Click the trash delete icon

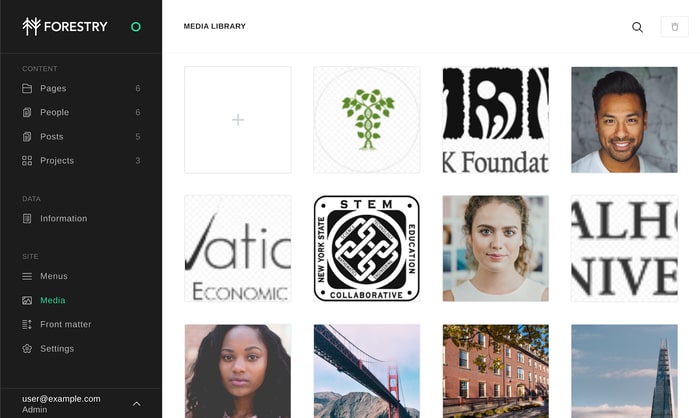click(x=675, y=27)
